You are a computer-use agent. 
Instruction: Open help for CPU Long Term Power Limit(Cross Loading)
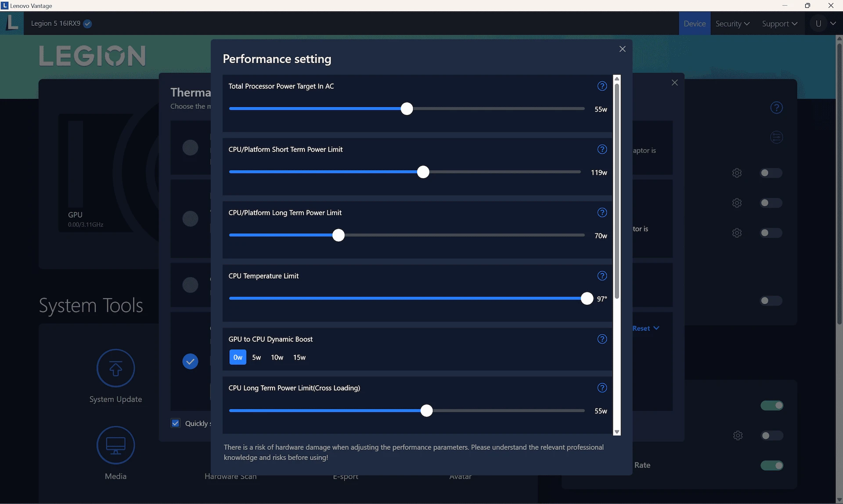click(x=602, y=388)
